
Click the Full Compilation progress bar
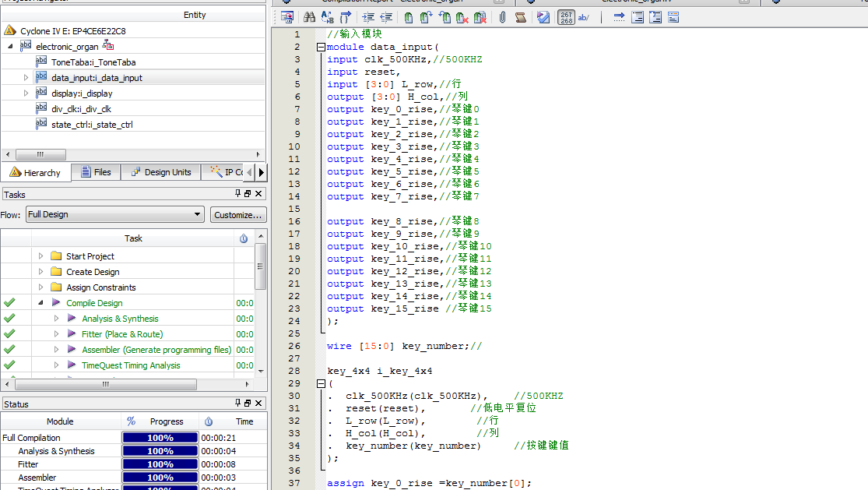coord(160,438)
